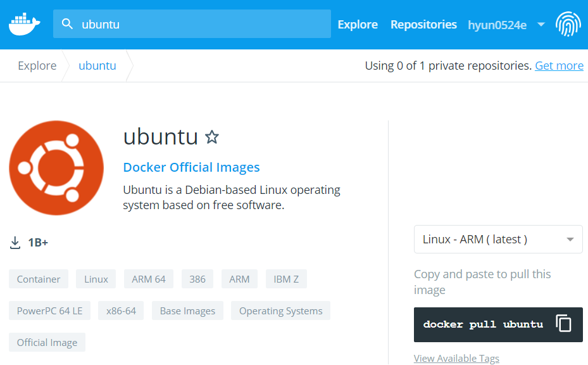Star the ubuntu repository
588x365 pixels.
pyautogui.click(x=212, y=137)
